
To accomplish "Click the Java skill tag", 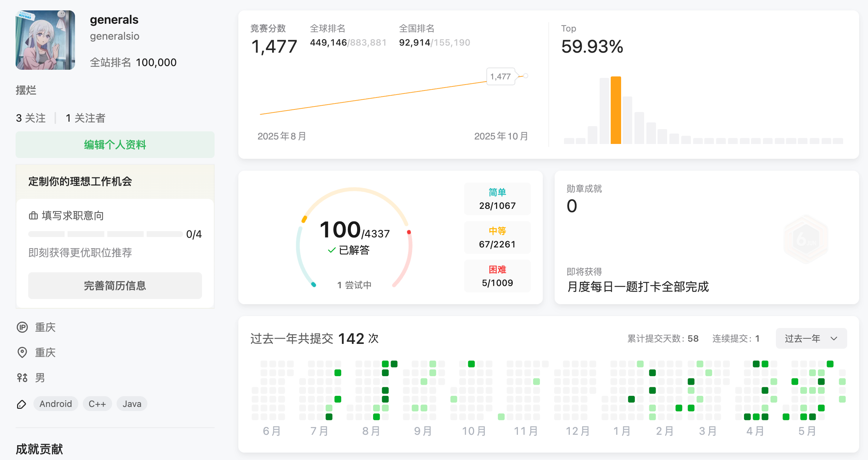I will pyautogui.click(x=132, y=404).
